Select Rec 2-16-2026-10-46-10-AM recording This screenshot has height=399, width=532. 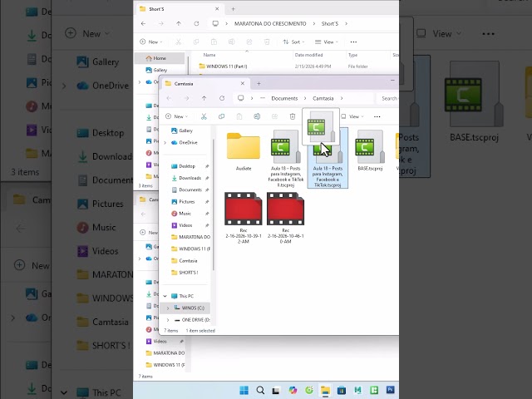click(285, 218)
